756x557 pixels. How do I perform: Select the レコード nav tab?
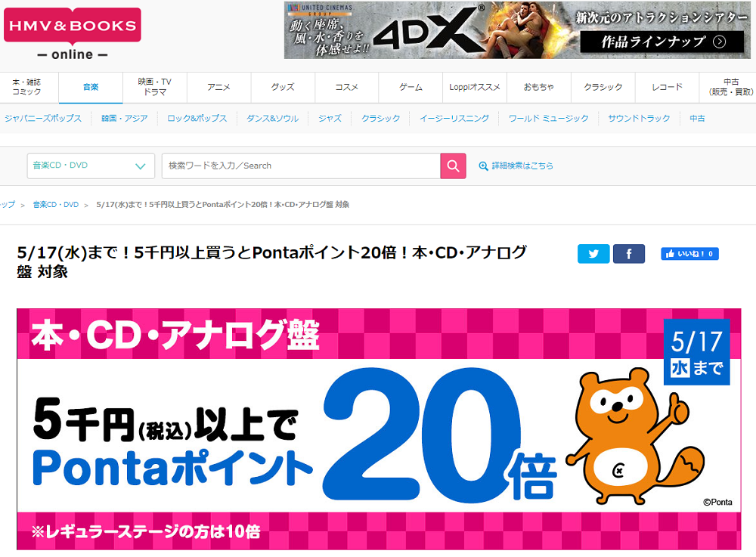(x=668, y=87)
